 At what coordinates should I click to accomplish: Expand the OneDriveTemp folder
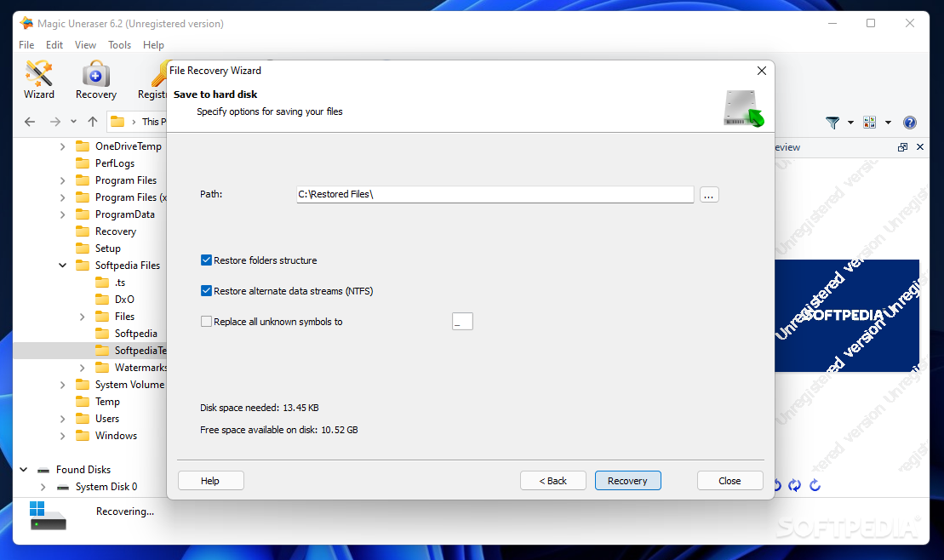pyautogui.click(x=63, y=146)
